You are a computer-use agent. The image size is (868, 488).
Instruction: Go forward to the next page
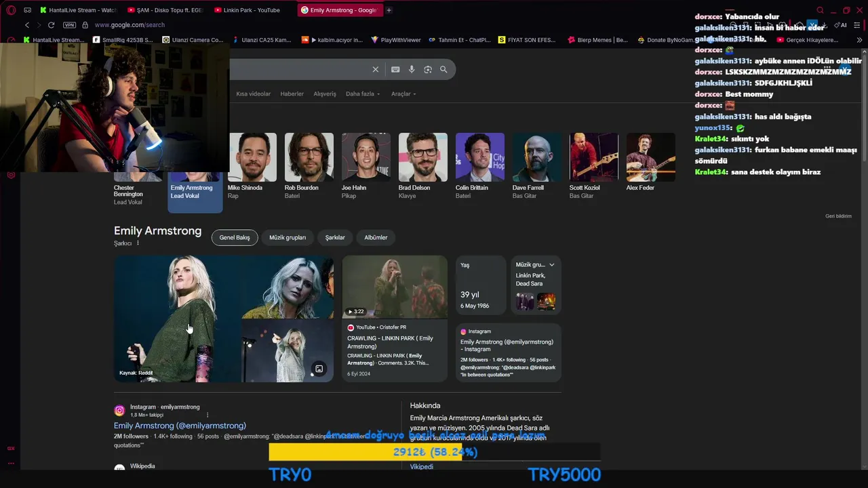[x=39, y=25]
